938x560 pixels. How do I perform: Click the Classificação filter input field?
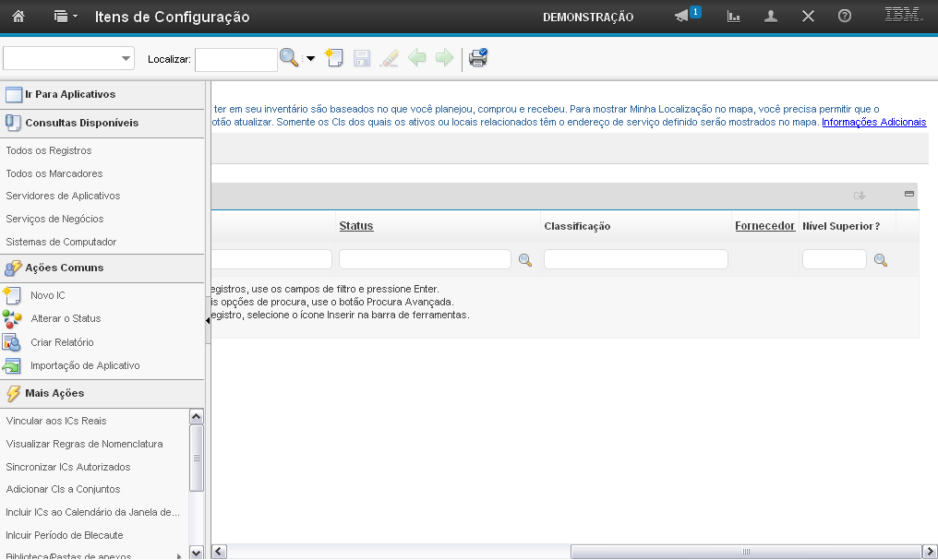[x=635, y=260]
